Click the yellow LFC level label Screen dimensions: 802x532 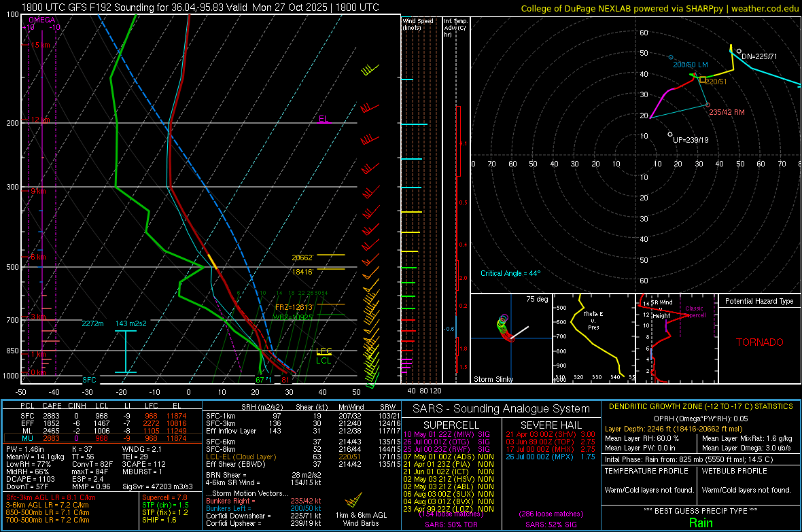coord(324,351)
